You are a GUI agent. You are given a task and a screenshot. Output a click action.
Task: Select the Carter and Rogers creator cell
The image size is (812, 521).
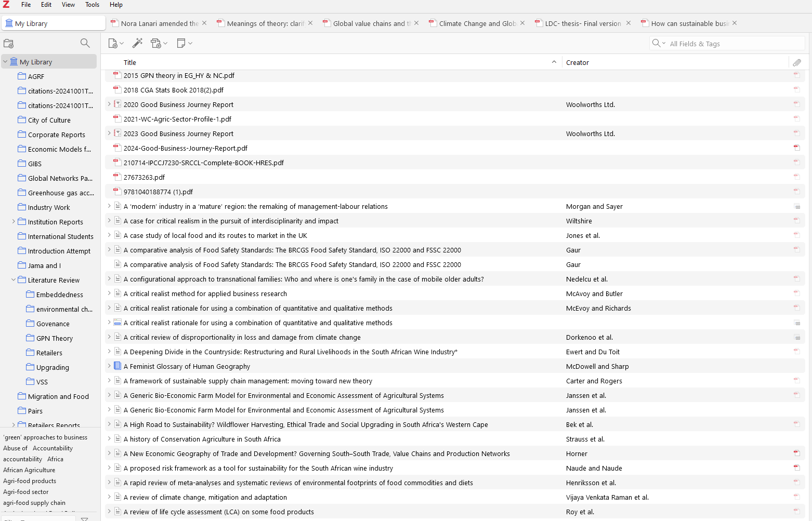594,381
